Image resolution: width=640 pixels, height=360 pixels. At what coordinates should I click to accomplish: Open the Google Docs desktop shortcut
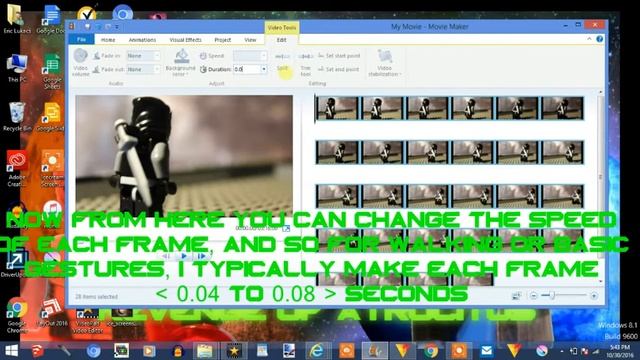point(51,20)
